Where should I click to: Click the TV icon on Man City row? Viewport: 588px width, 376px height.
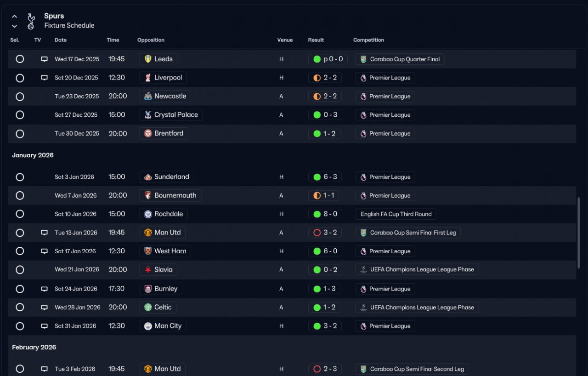coord(44,326)
